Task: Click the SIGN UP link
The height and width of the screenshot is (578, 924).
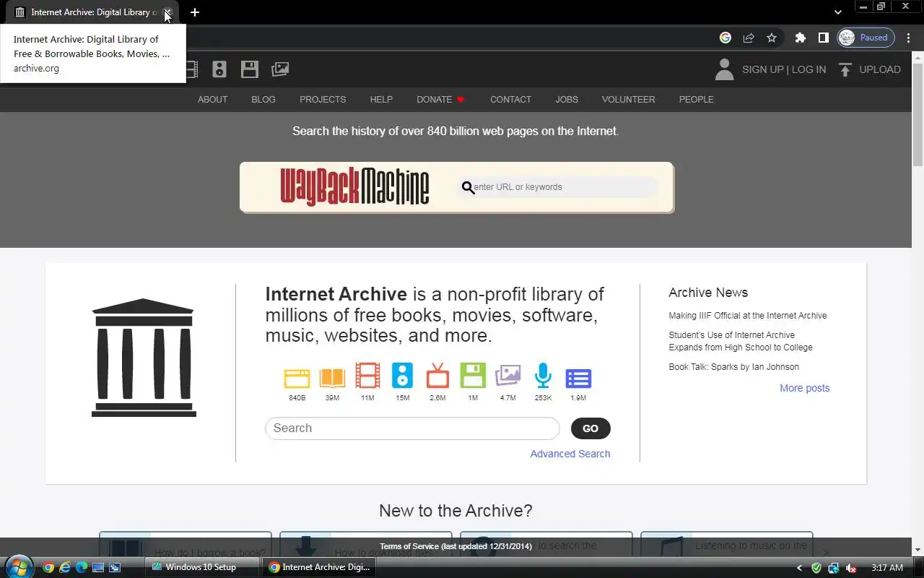Action: (763, 69)
